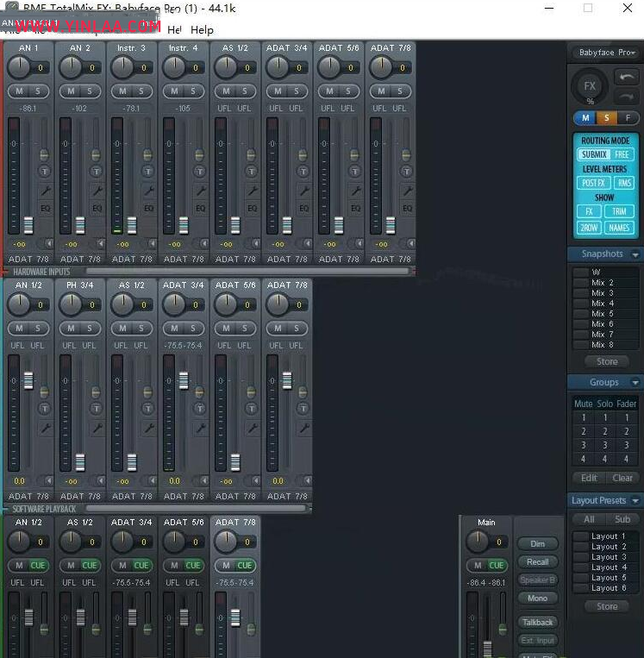
Task: Open the Help menu
Action: pyautogui.click(x=202, y=30)
